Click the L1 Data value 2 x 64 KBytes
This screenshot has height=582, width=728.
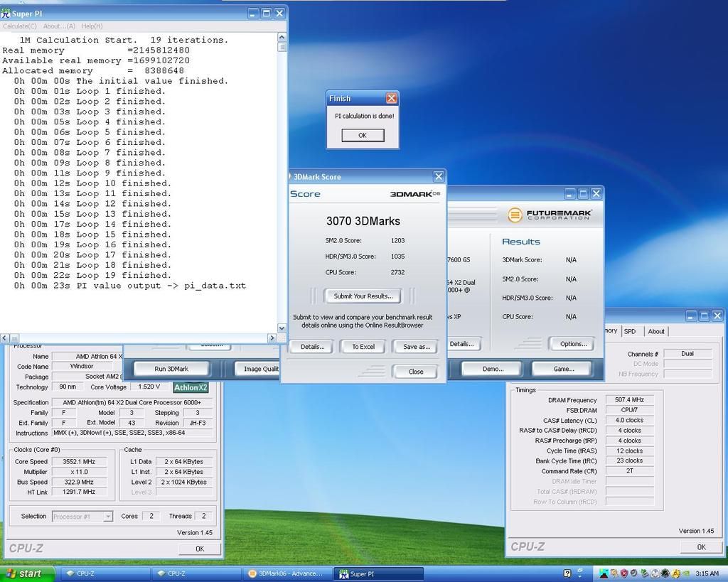tap(184, 461)
